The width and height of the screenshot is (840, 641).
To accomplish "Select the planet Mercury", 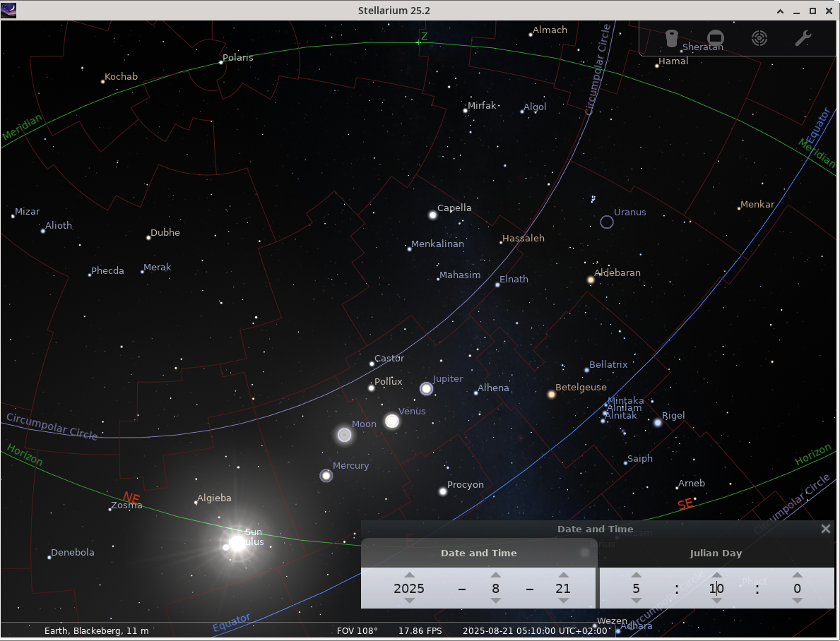I will click(326, 476).
